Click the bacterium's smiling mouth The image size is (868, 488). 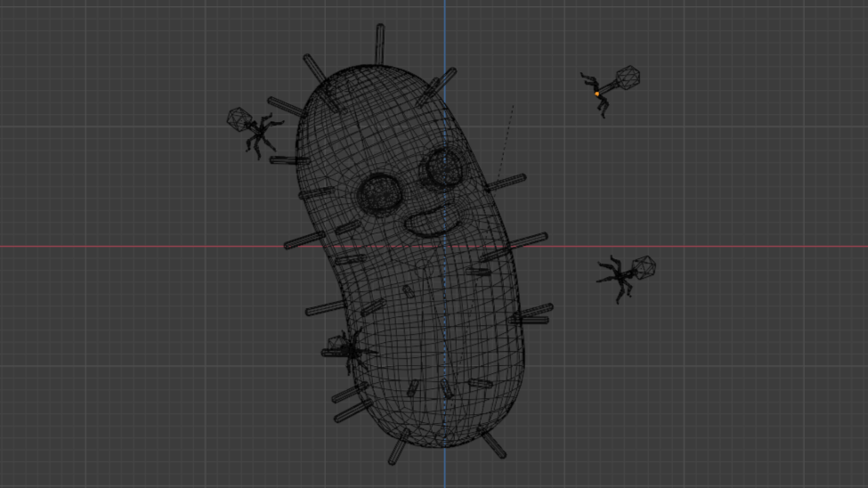tap(434, 221)
